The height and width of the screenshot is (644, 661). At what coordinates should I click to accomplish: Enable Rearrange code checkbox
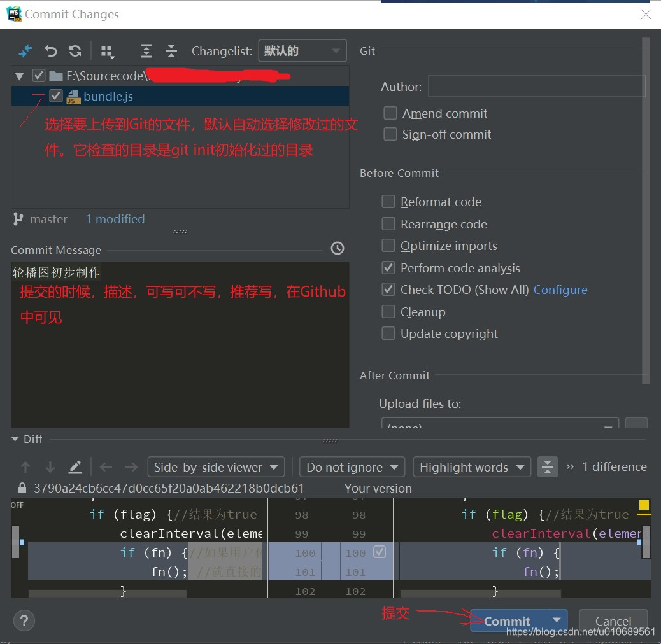point(388,223)
